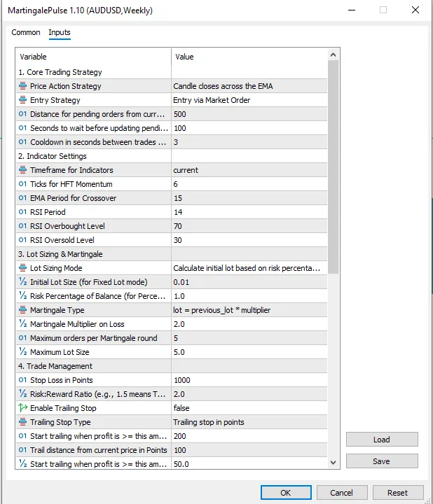Switch to the Common tab
The image size is (433, 504).
tap(26, 32)
